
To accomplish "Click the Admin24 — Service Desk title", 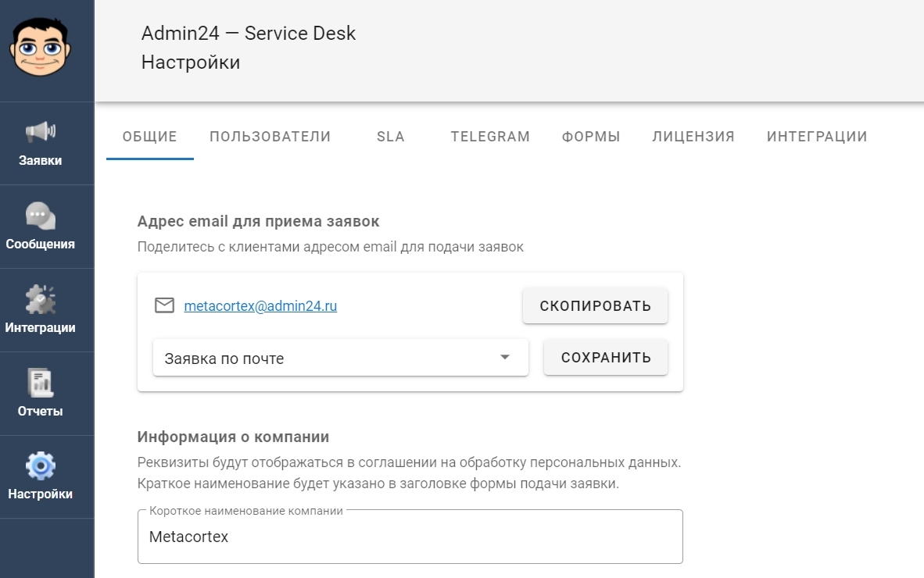I will pyautogui.click(x=249, y=33).
